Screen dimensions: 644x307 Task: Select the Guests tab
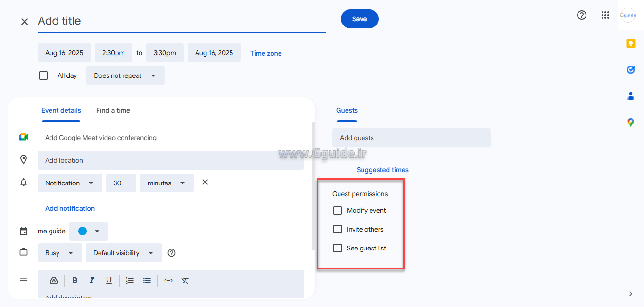coord(347,110)
